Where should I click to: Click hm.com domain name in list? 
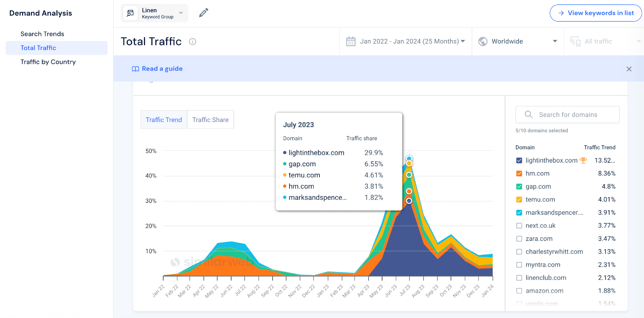click(537, 173)
